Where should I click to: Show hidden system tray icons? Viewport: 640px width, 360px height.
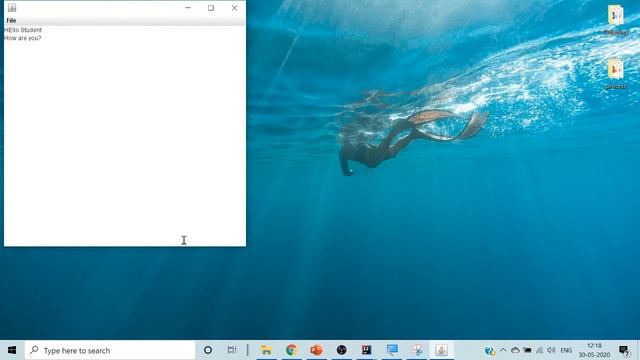(503, 350)
